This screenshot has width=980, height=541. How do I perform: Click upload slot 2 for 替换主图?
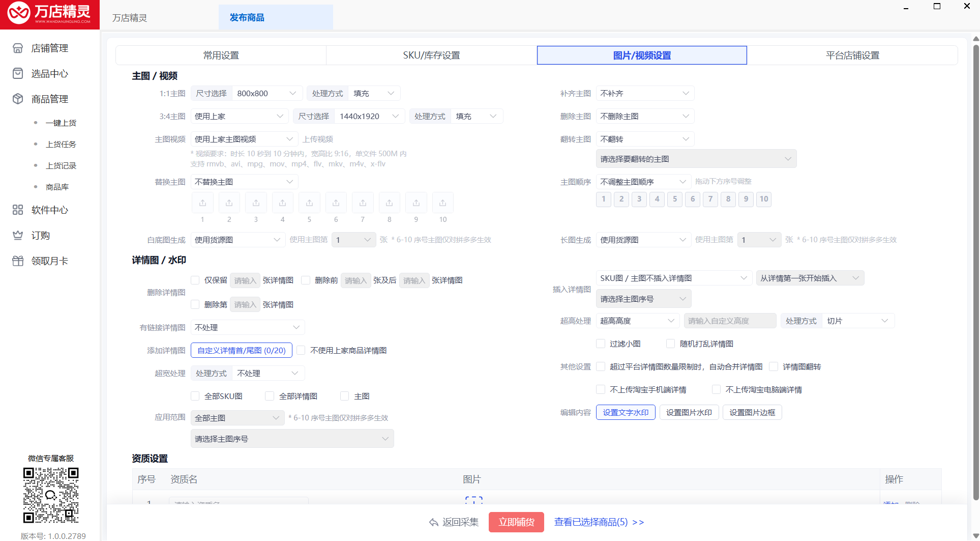pyautogui.click(x=229, y=203)
